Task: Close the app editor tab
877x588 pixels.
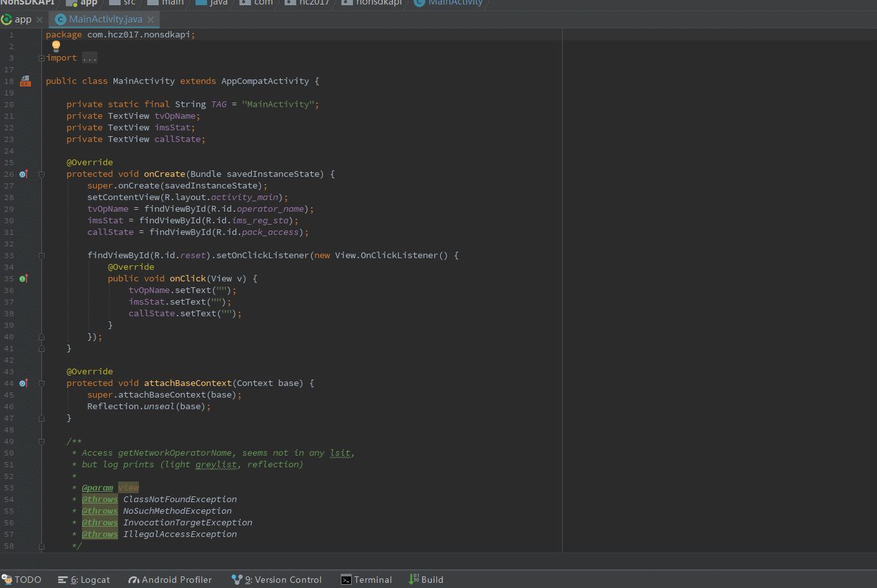Action: click(x=40, y=19)
